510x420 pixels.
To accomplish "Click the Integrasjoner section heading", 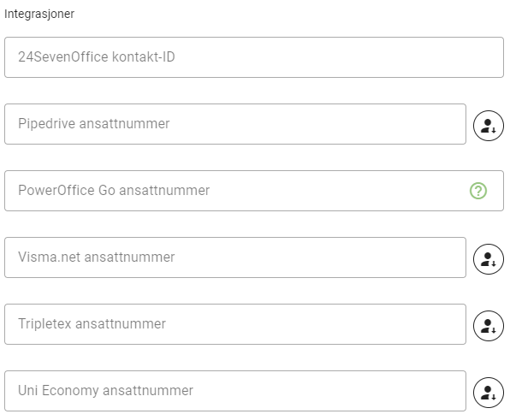I will coord(39,14).
